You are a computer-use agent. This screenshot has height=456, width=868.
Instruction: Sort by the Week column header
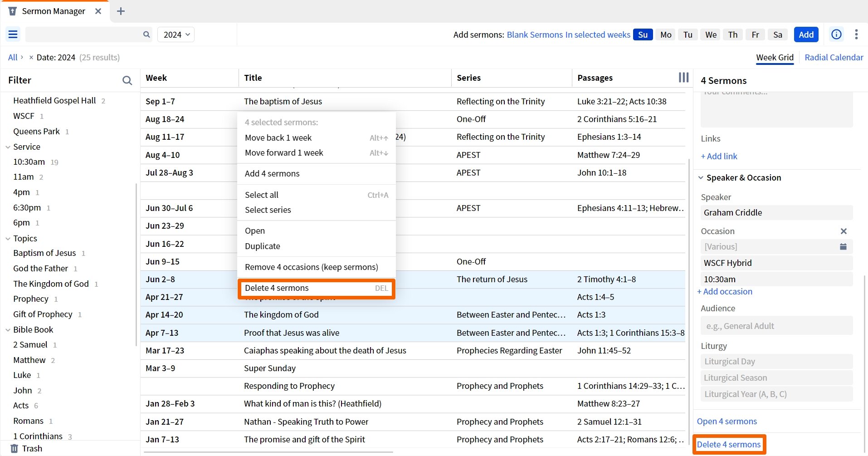pos(156,78)
